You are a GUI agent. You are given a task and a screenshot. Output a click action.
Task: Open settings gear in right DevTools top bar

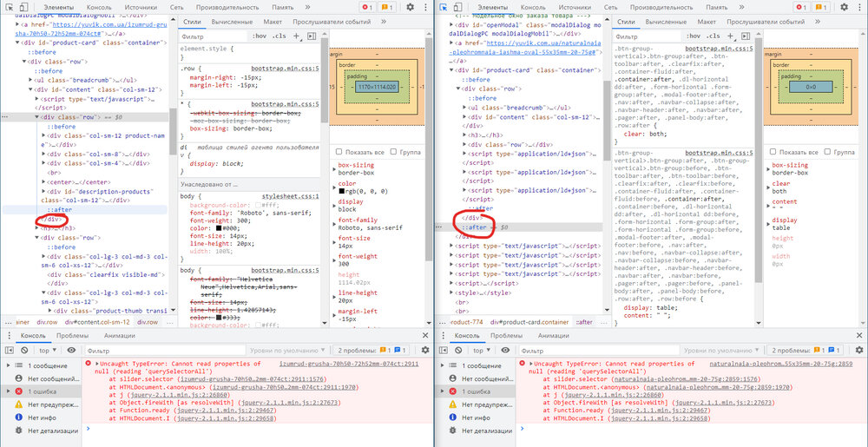click(x=845, y=7)
